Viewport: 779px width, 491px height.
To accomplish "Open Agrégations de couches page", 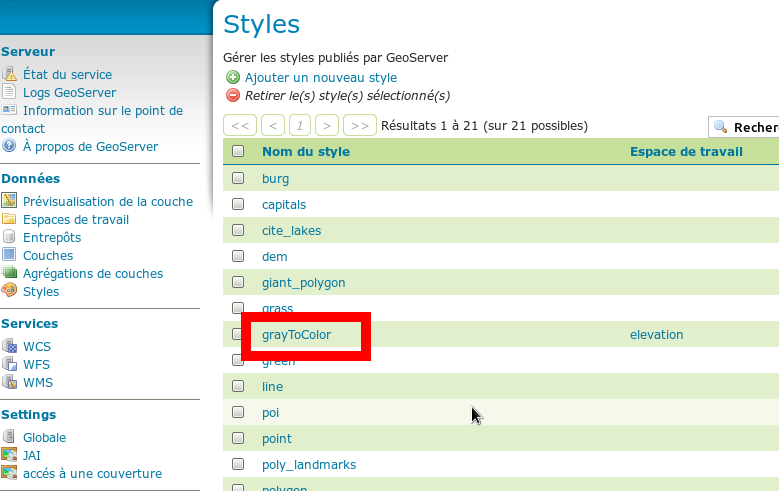I will (93, 274).
